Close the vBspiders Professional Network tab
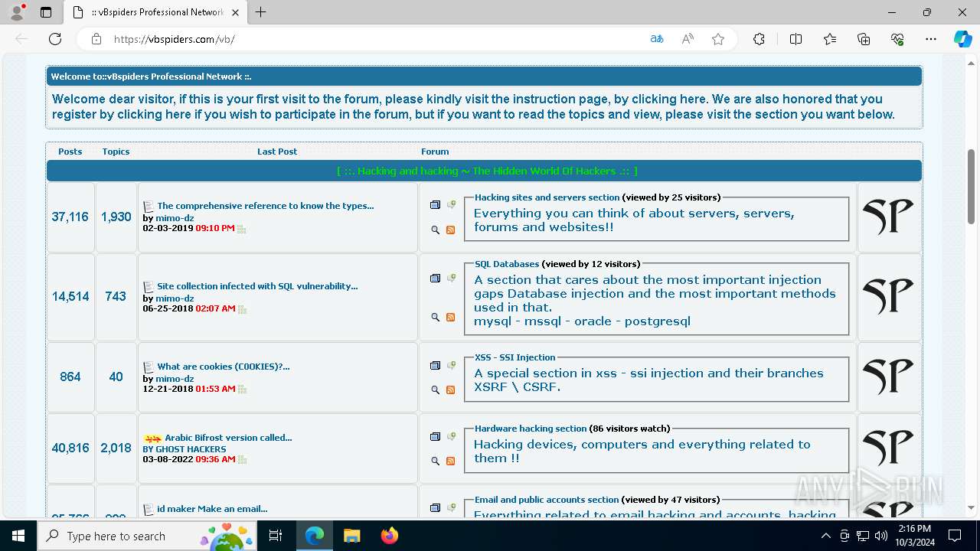980x551 pixels. pyautogui.click(x=235, y=12)
